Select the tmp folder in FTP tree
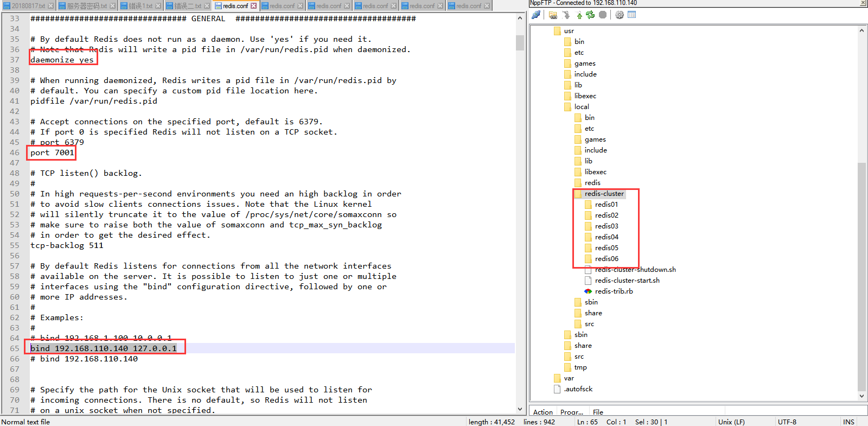868x426 pixels. click(580, 367)
